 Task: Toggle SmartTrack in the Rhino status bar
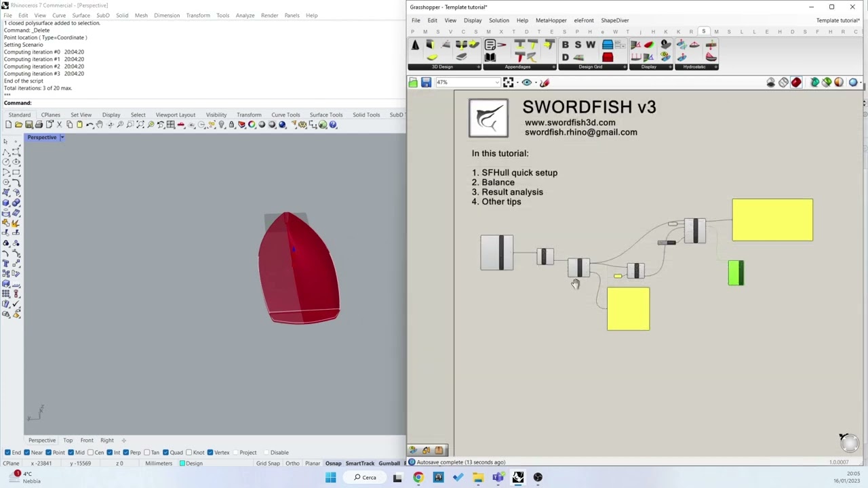360,464
